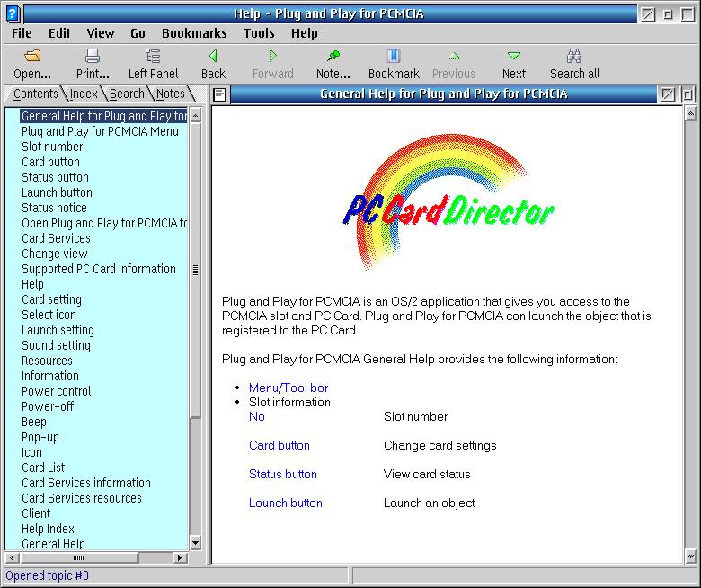This screenshot has height=588, width=701.
Task: Select the Select icon topic
Action: (x=49, y=315)
